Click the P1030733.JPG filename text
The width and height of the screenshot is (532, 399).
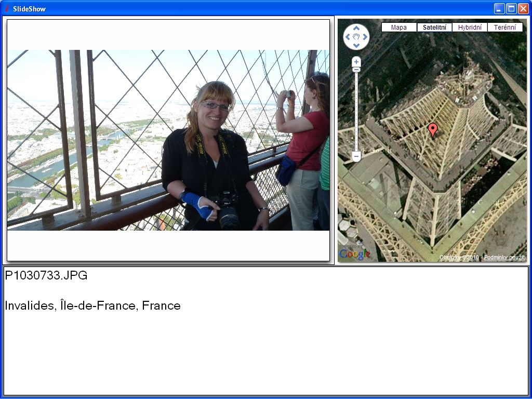tap(46, 276)
